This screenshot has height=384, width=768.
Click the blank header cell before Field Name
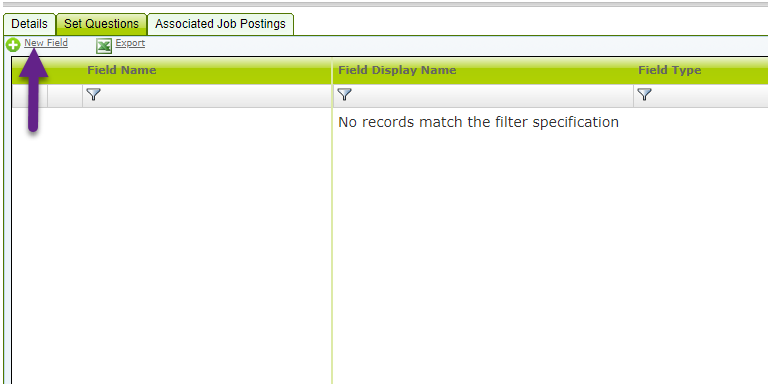pyautogui.click(x=48, y=71)
